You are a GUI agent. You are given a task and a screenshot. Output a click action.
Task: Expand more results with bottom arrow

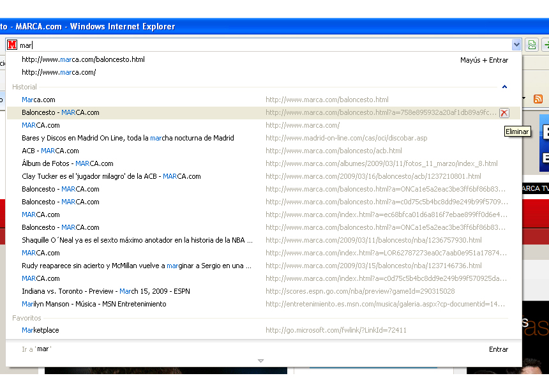coord(260,361)
